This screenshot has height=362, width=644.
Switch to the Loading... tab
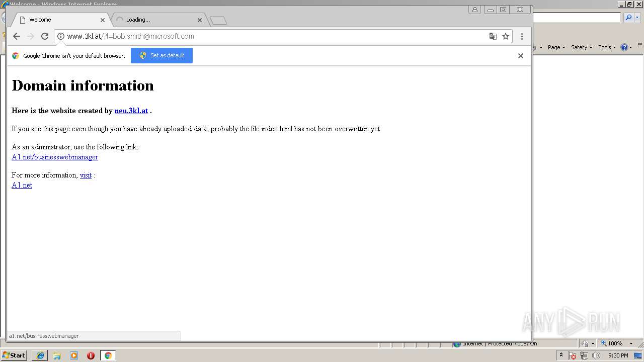pyautogui.click(x=157, y=20)
